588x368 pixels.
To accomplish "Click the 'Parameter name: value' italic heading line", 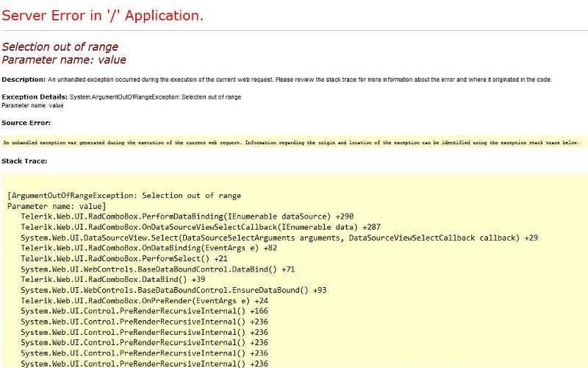I will pos(64,60).
